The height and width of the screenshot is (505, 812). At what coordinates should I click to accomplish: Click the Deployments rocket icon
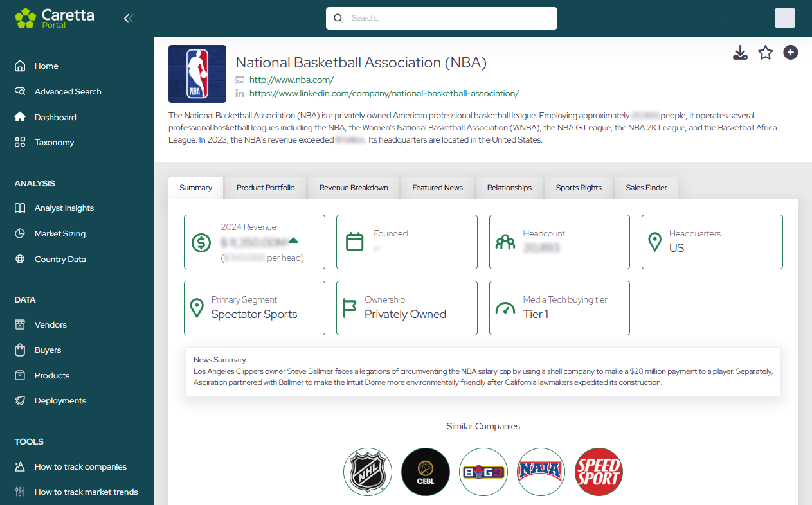click(20, 401)
